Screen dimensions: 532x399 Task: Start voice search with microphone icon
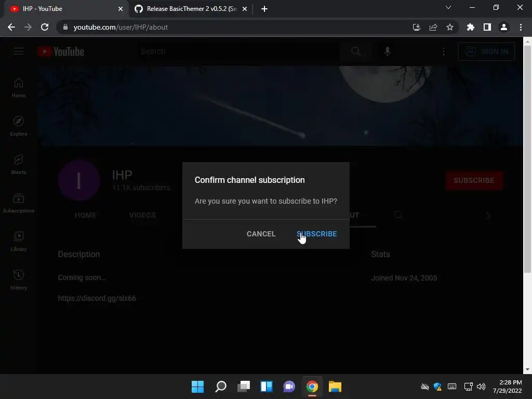(388, 51)
